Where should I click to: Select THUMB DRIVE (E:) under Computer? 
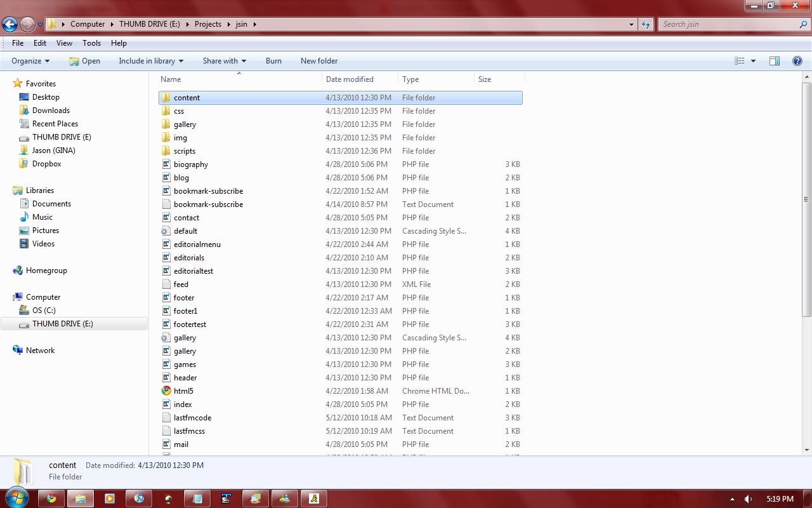tap(62, 324)
